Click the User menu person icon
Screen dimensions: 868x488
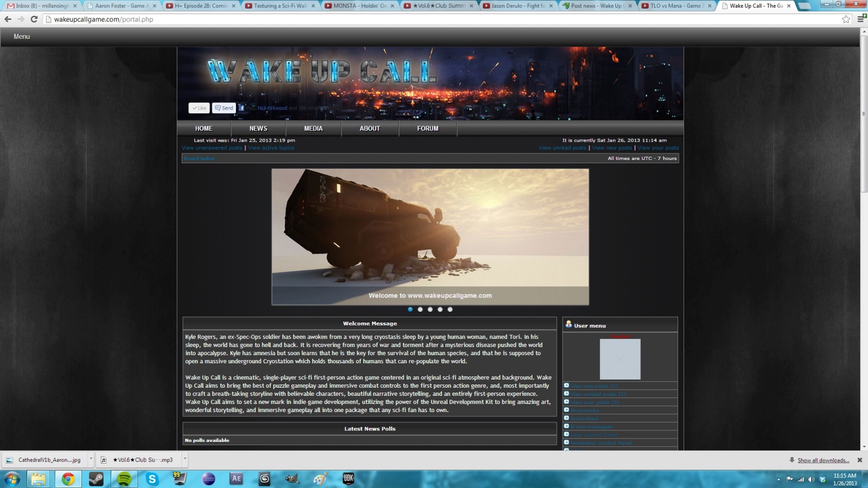pyautogui.click(x=569, y=324)
